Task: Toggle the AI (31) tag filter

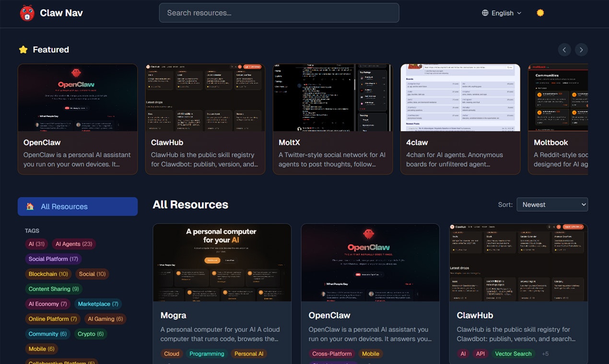Action: pyautogui.click(x=36, y=244)
